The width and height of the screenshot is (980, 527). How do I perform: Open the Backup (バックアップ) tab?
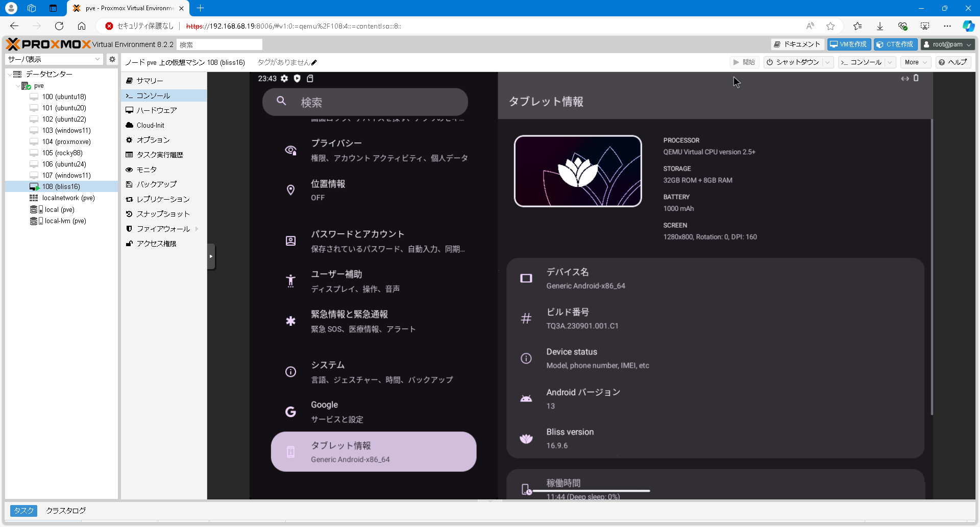pos(164,184)
